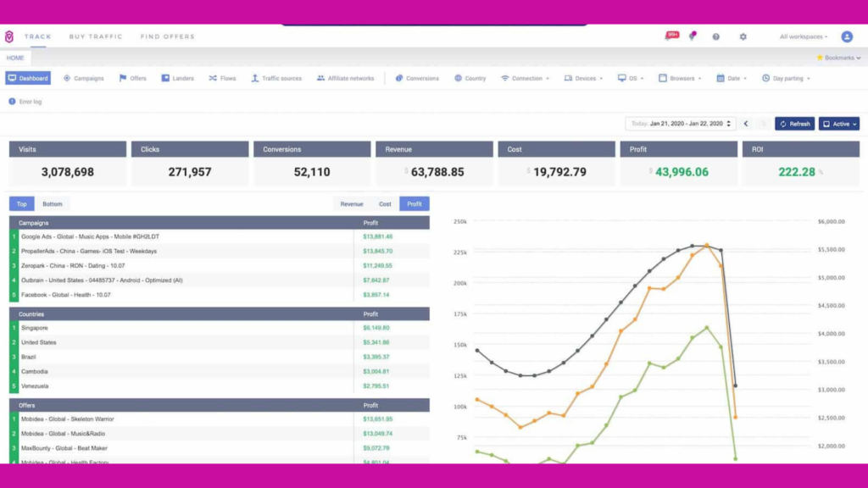
Task: Switch table metric to Cost
Action: click(x=385, y=204)
